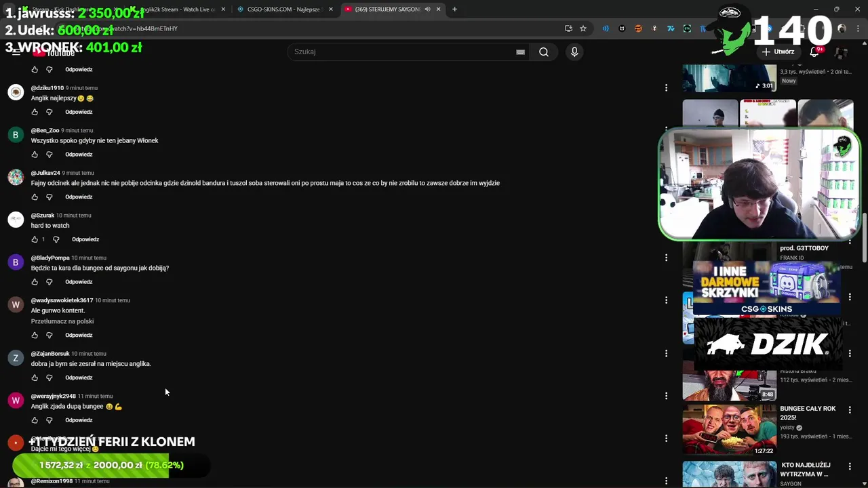The width and height of the screenshot is (868, 488).
Task: Open options menu for @dziku1910 comment
Action: [666, 87]
